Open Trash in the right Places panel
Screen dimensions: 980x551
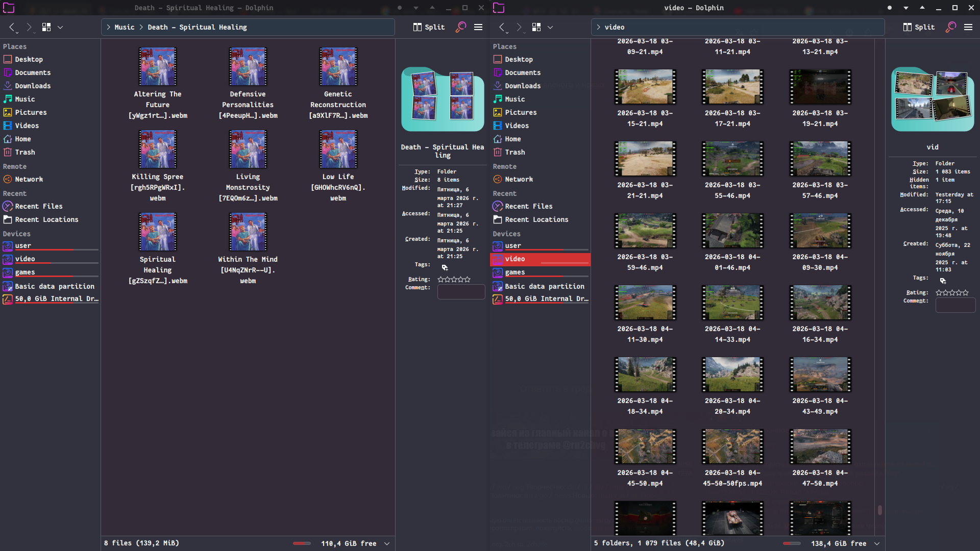pyautogui.click(x=514, y=152)
